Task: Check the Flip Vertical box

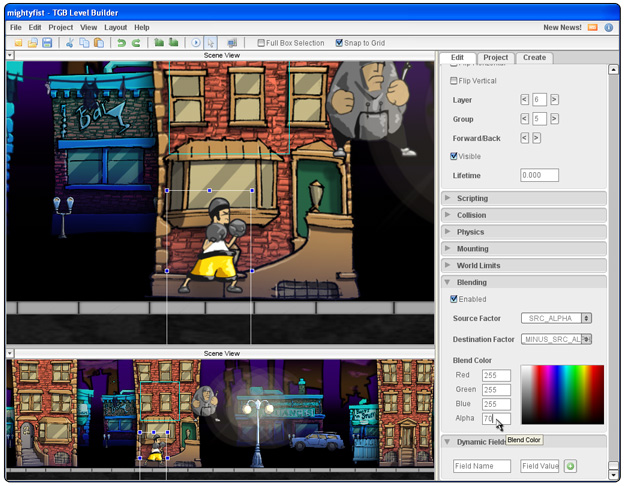Action: pos(453,81)
